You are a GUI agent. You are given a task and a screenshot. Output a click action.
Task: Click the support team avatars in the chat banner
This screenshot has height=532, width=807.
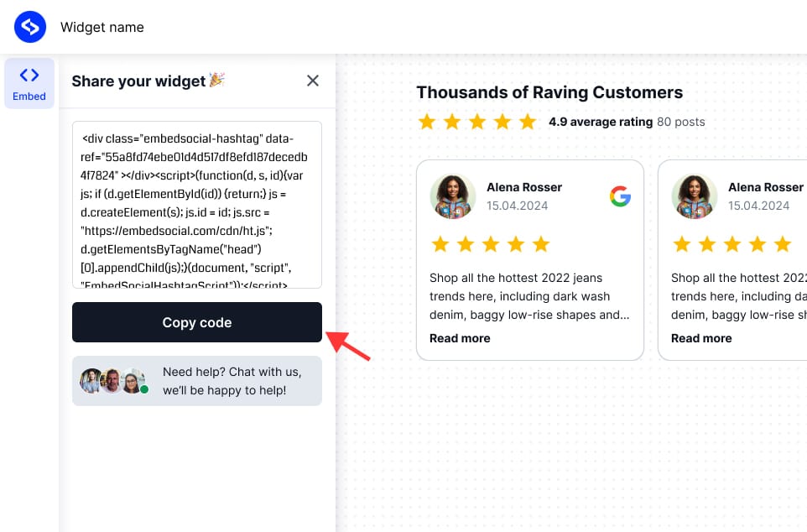tap(114, 381)
